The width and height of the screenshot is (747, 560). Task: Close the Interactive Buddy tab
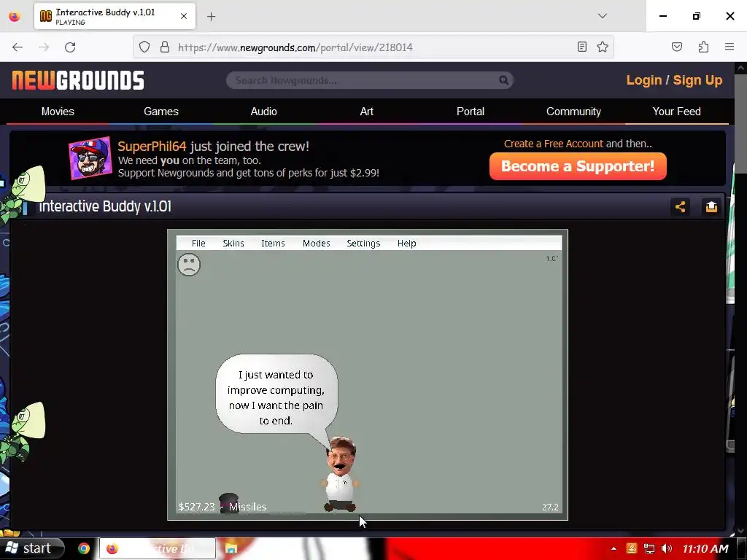point(184,16)
